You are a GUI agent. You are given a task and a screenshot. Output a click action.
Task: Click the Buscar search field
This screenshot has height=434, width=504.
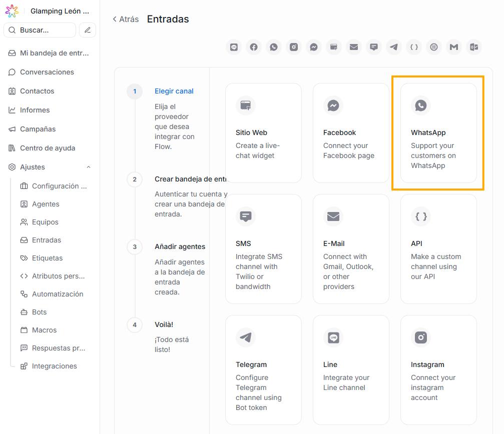click(x=40, y=30)
